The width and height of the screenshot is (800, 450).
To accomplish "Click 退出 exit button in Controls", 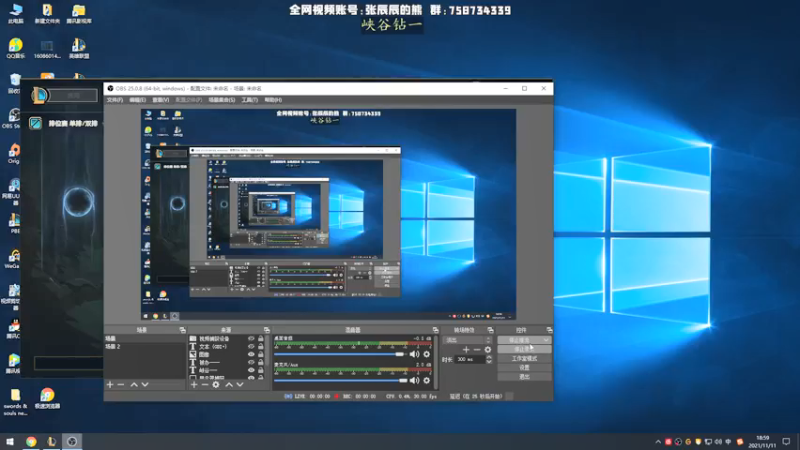I will 524,377.
